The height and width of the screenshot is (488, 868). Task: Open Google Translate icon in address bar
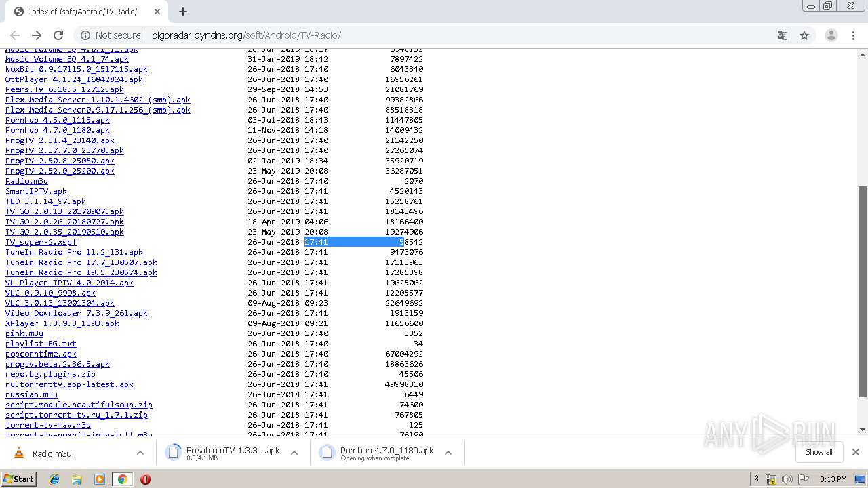782,35
